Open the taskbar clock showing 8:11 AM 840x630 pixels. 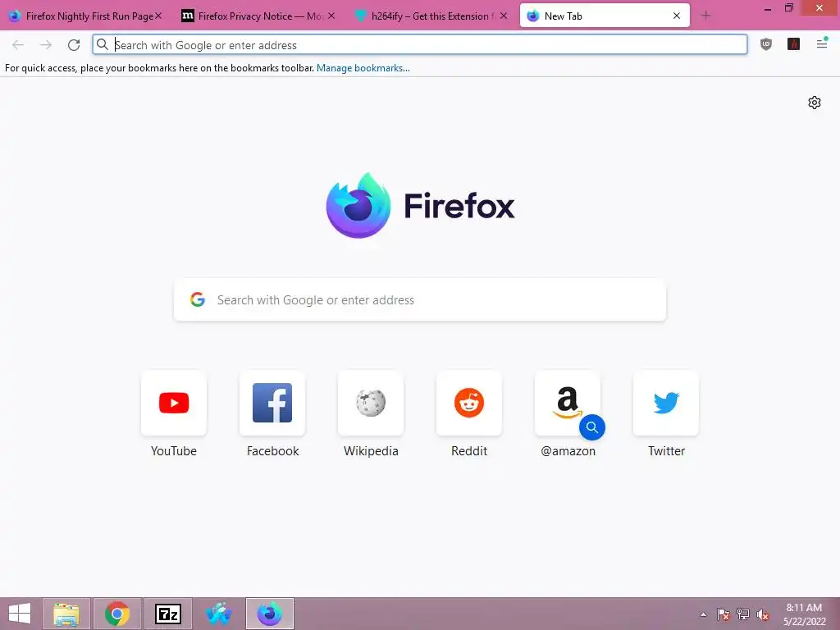coord(804,614)
